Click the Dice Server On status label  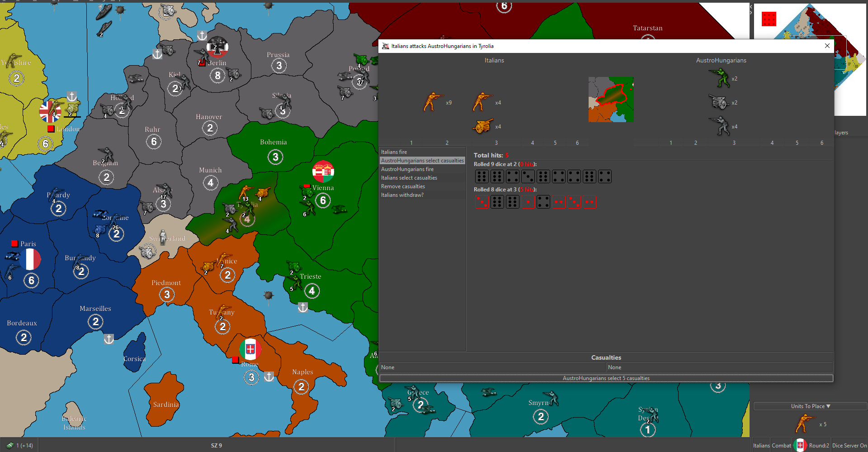[849, 445]
